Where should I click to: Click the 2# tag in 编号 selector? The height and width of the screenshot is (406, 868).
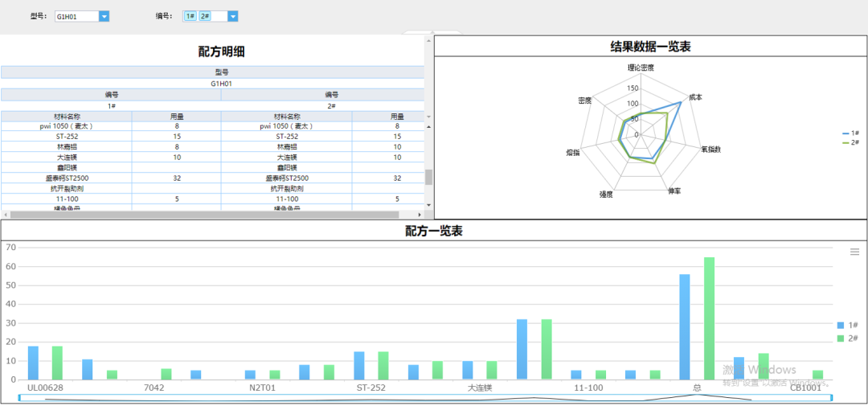[x=205, y=16]
